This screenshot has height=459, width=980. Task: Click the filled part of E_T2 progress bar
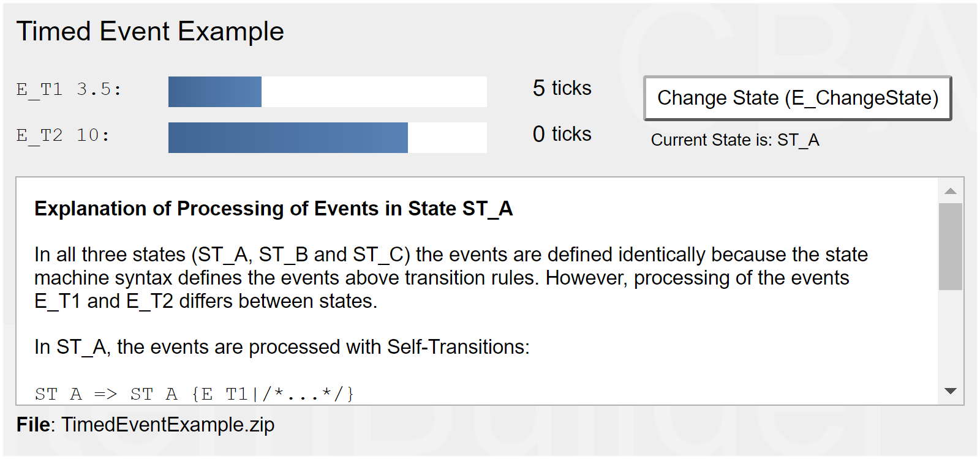(x=288, y=138)
